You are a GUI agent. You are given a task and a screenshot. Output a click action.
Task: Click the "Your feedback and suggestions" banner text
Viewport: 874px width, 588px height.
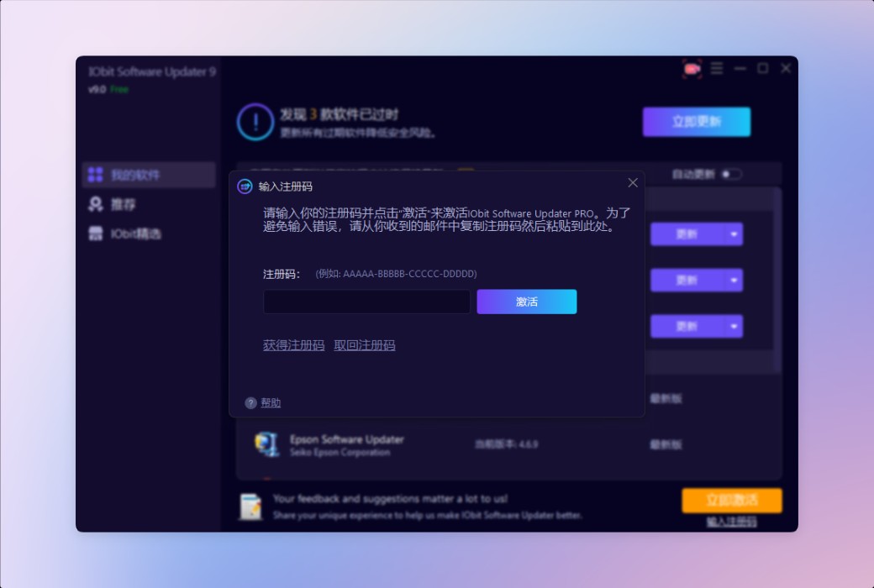coord(390,499)
